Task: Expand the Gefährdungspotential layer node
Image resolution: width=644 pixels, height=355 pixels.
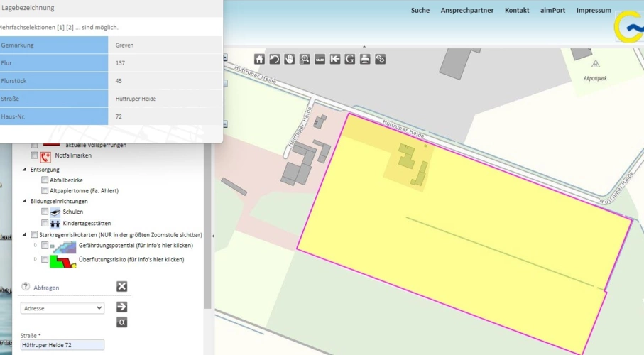Action: pos(36,245)
